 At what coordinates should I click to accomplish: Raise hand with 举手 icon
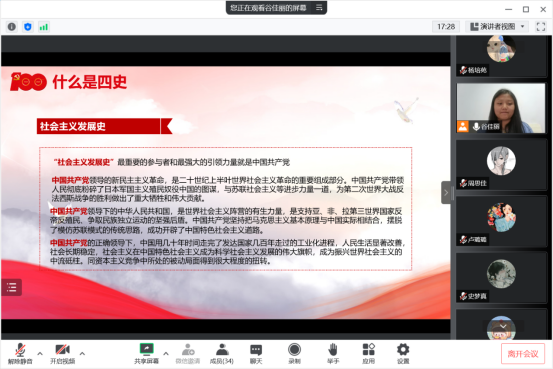point(333,353)
